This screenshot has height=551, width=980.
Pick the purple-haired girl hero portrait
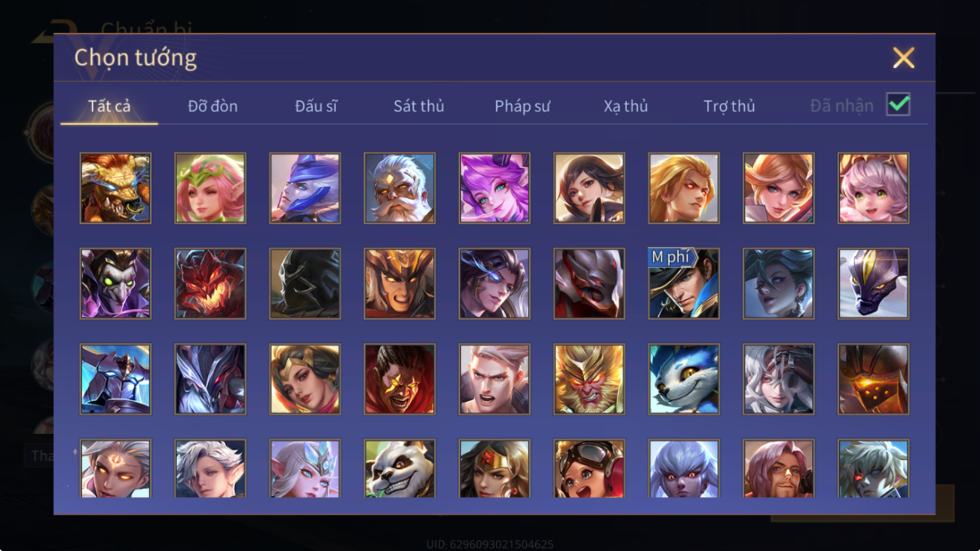pyautogui.click(x=494, y=188)
